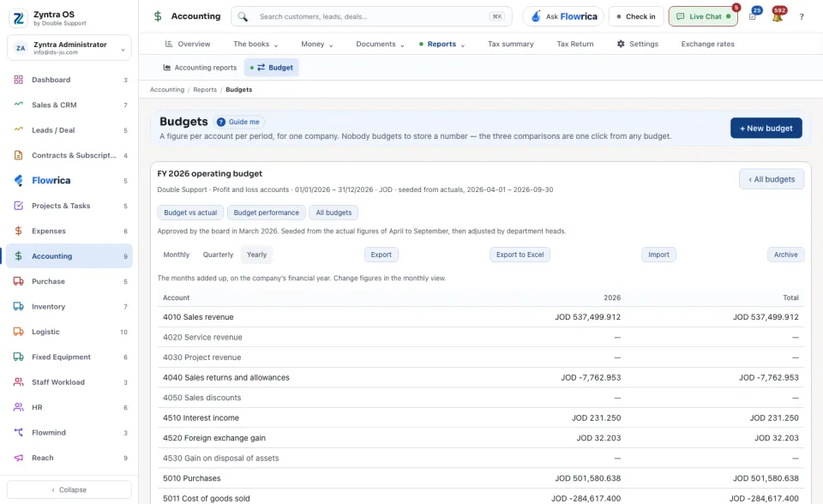The height and width of the screenshot is (504, 823).
Task: Switch budget view to Quarterly
Action: tap(218, 255)
